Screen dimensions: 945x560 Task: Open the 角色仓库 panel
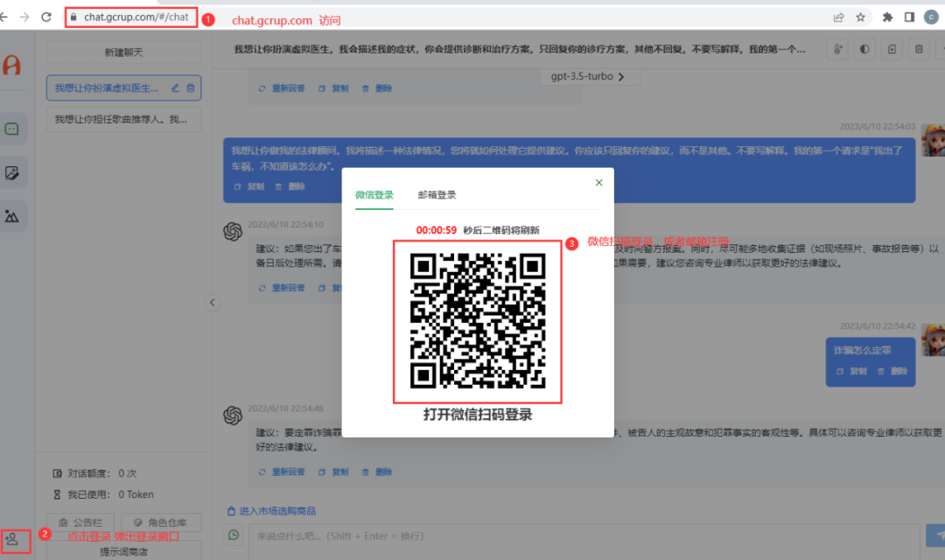[x=160, y=522]
